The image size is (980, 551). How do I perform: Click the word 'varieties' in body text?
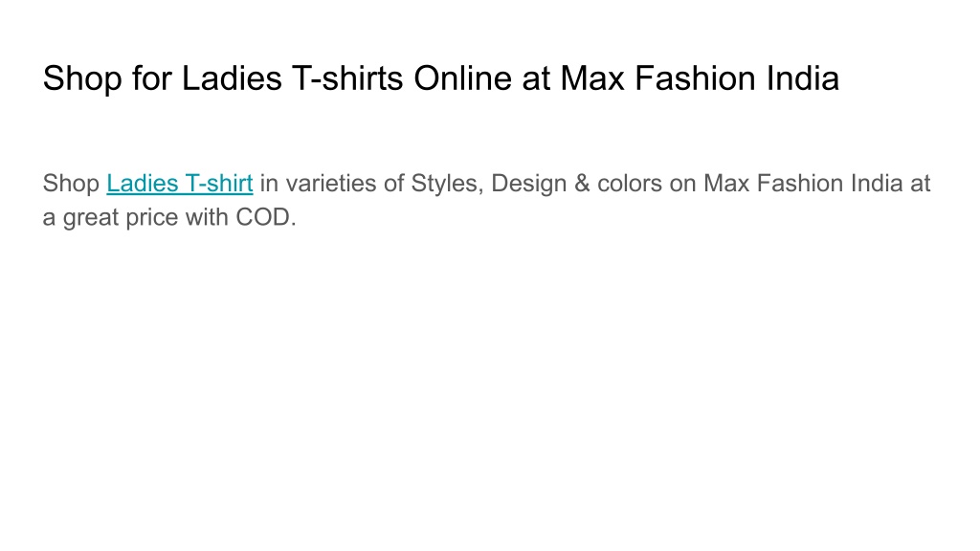point(331,184)
